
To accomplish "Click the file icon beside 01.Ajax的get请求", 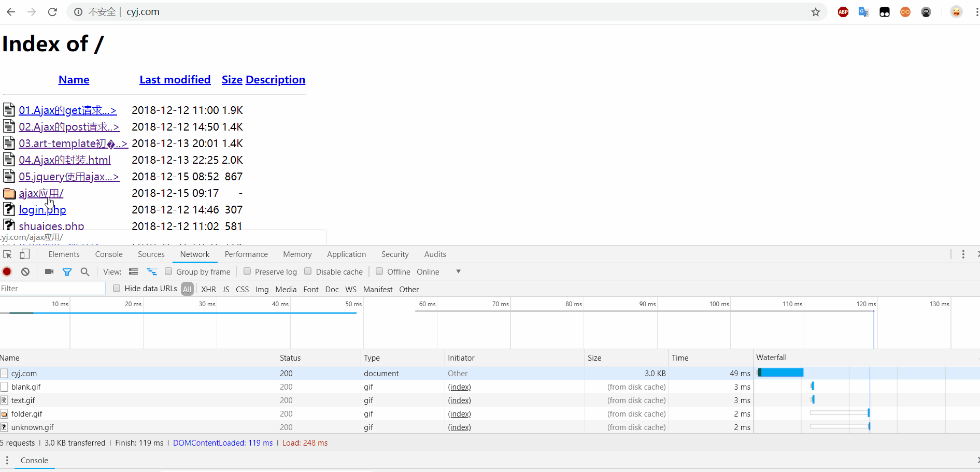I will pos(9,109).
